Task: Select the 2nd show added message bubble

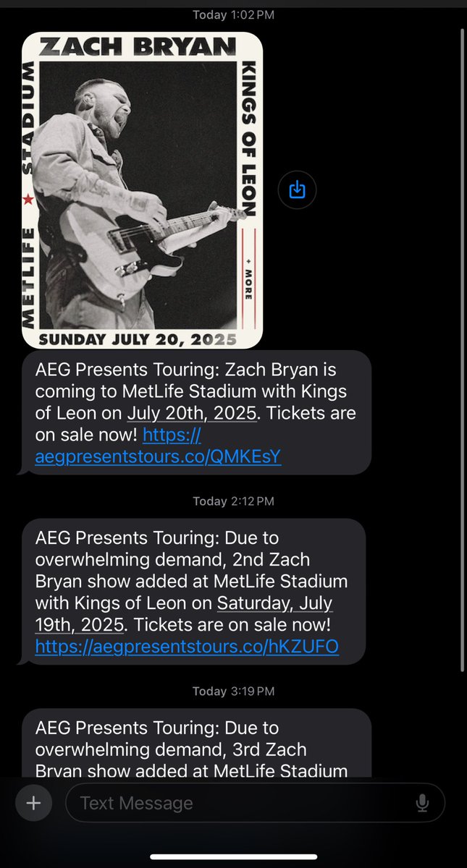Action: 191,592
